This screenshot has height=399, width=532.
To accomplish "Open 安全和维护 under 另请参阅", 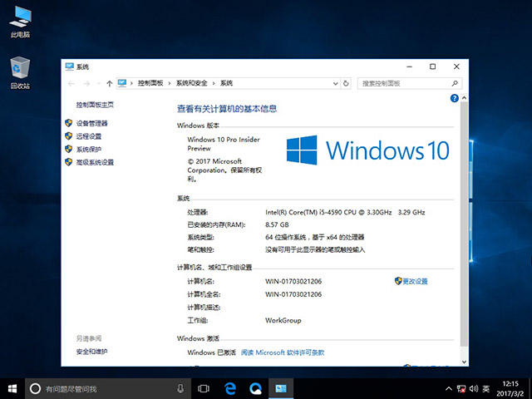I will point(91,352).
